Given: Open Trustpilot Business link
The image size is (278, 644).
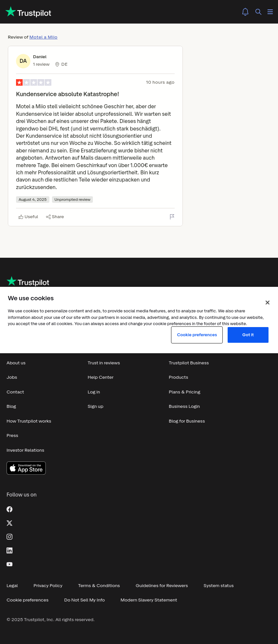Looking at the screenshot, I should [189, 363].
